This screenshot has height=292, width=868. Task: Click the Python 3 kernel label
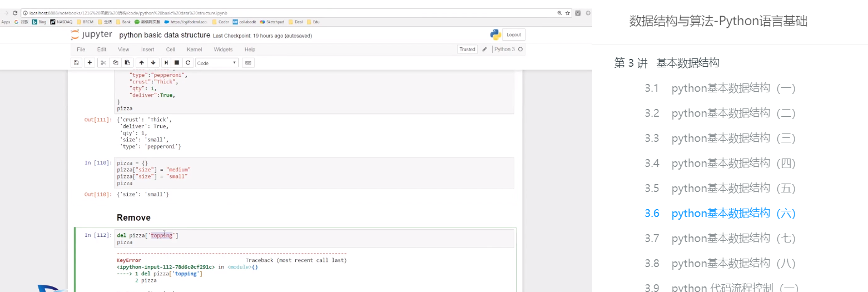click(x=505, y=50)
